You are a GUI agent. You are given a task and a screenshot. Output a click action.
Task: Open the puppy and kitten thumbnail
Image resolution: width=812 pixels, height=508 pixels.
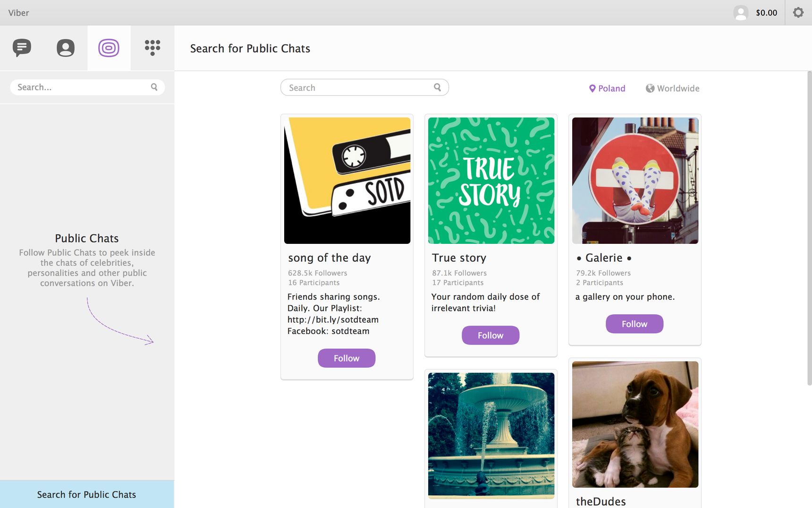pyautogui.click(x=635, y=424)
